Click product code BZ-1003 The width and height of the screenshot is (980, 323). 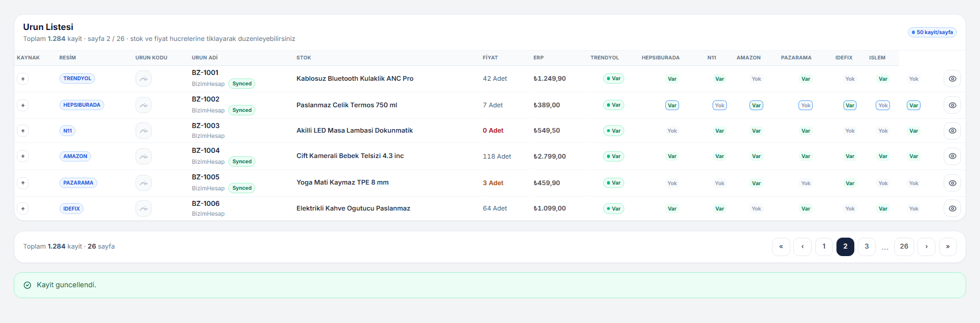206,125
